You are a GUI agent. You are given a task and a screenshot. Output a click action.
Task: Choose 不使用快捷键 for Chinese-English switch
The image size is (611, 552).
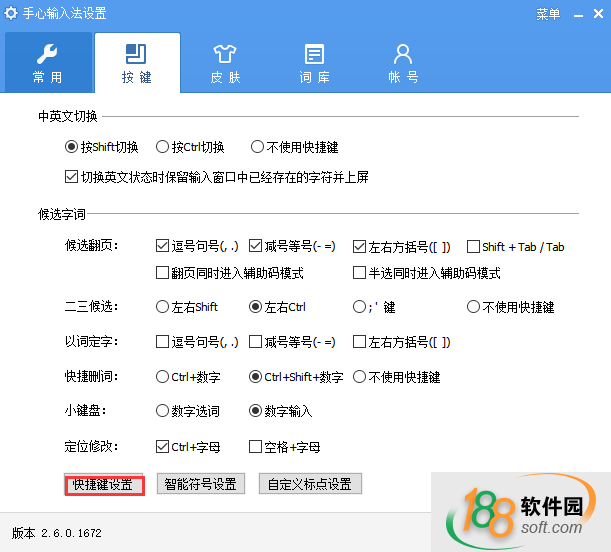tap(257, 147)
